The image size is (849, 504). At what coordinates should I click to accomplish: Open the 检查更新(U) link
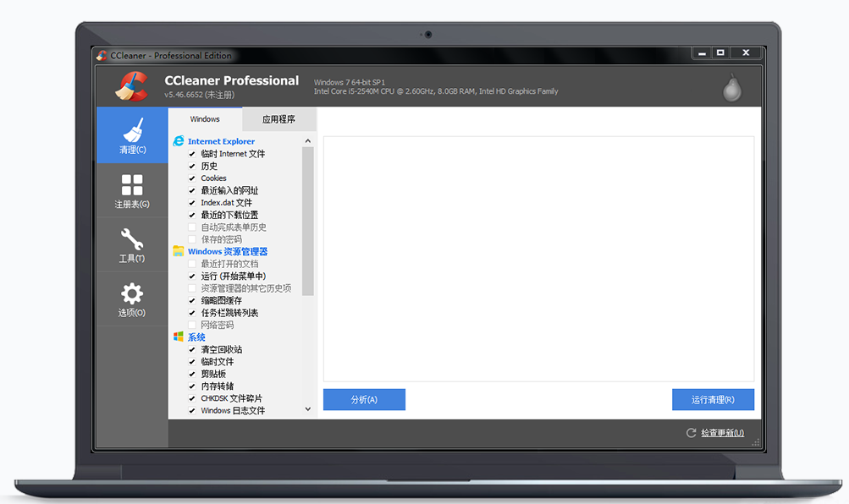[722, 433]
